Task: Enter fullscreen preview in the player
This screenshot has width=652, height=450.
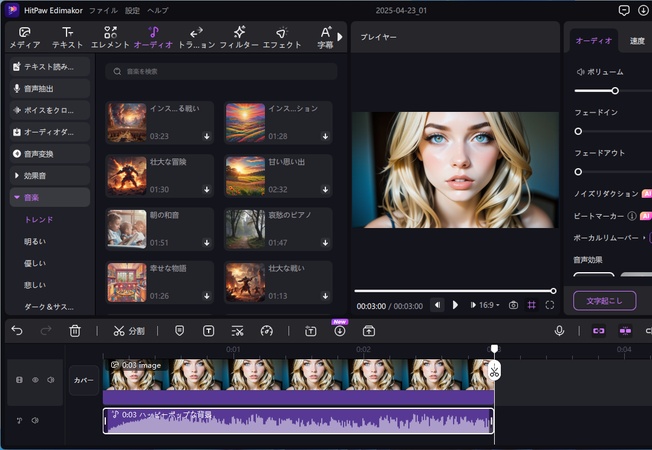Action: click(551, 305)
